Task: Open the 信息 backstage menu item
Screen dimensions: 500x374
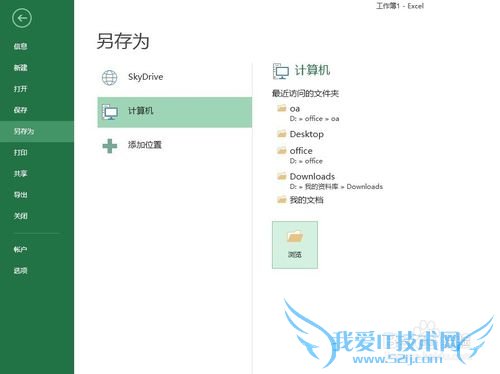Action: [20, 46]
